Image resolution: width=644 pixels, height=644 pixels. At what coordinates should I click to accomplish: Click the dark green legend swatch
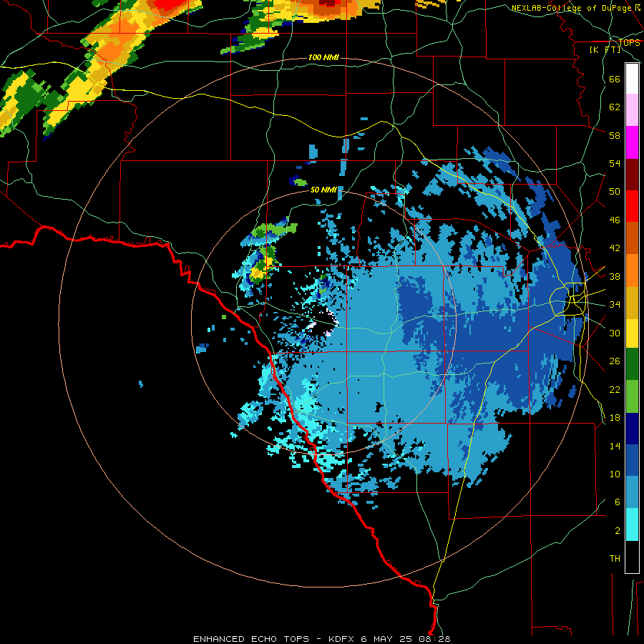(632, 364)
